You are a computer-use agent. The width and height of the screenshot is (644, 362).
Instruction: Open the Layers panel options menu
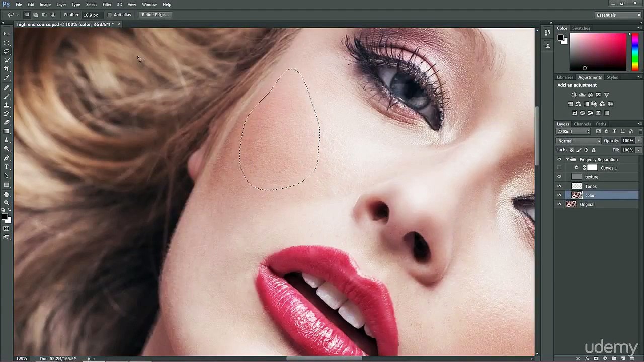click(639, 124)
